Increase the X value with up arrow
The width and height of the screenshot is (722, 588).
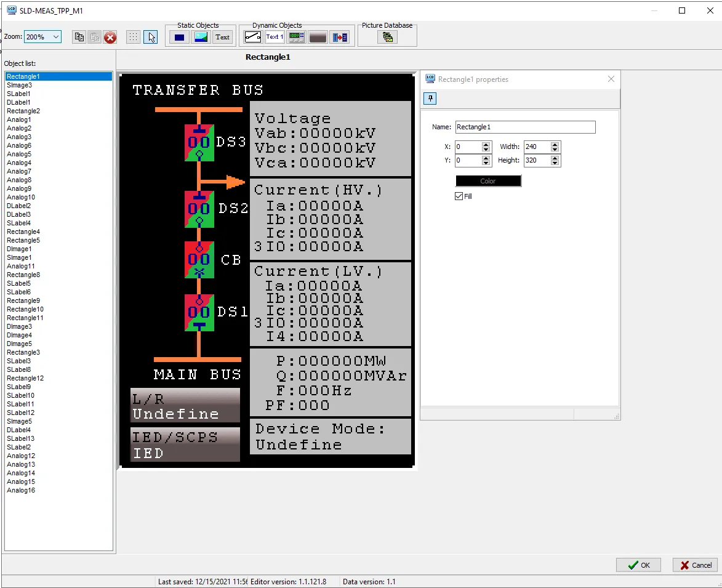pos(486,144)
